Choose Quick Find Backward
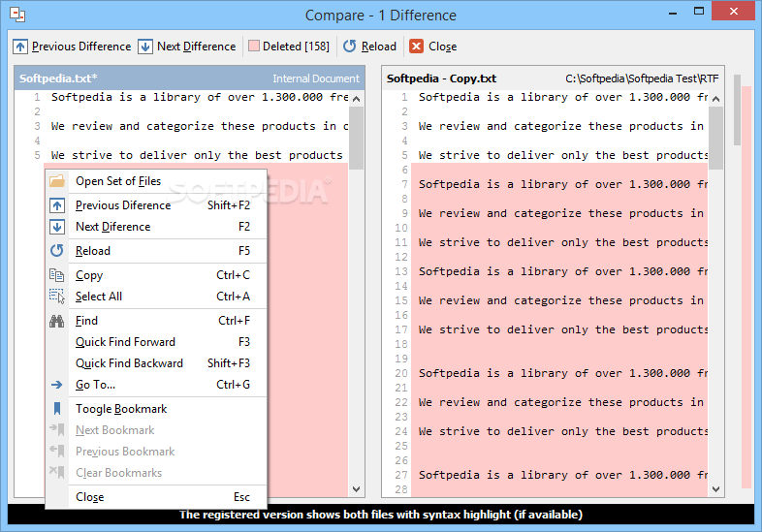The image size is (762, 532). click(156, 363)
